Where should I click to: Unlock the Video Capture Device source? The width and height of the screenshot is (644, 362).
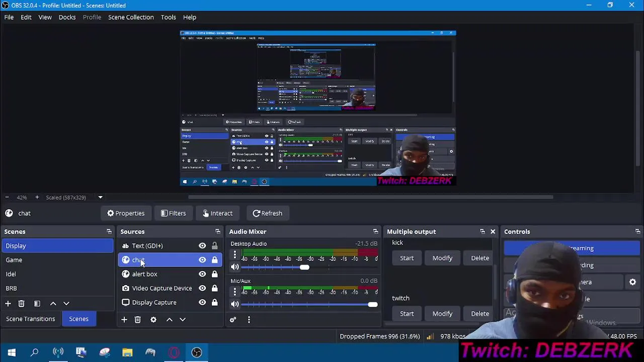pyautogui.click(x=214, y=288)
